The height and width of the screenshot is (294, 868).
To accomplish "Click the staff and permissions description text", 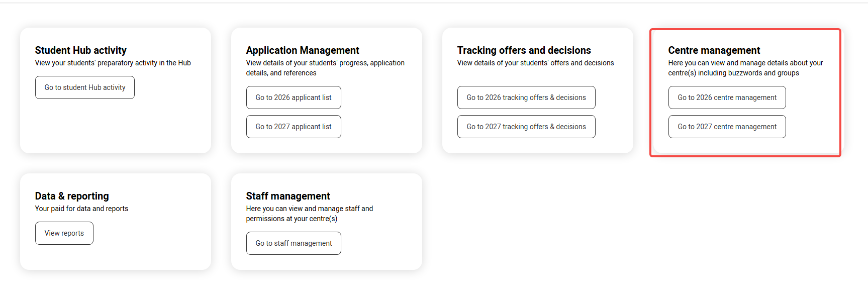I will [310, 214].
